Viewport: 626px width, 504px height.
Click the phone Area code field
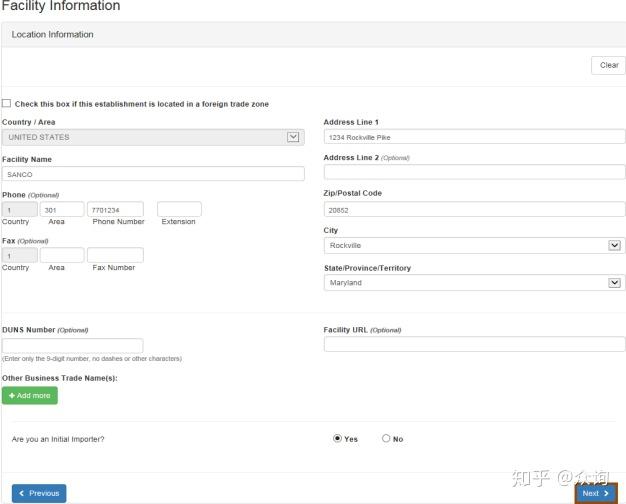(62, 210)
